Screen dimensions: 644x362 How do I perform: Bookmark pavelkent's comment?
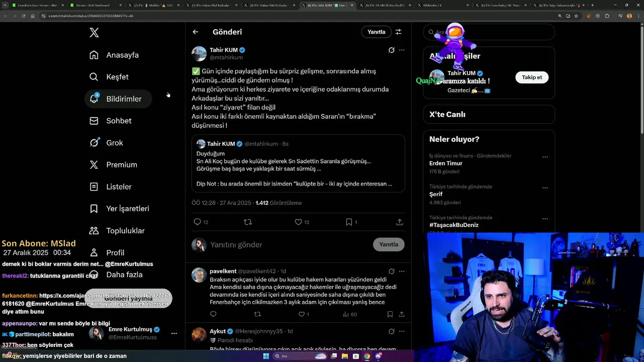coord(390,314)
